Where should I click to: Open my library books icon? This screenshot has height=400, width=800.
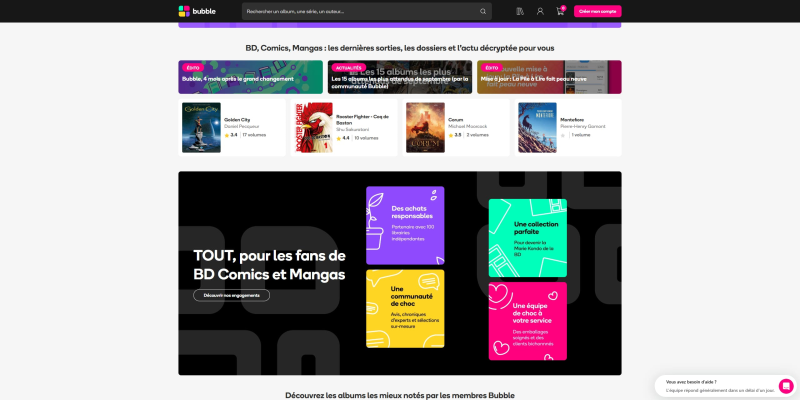(520, 11)
